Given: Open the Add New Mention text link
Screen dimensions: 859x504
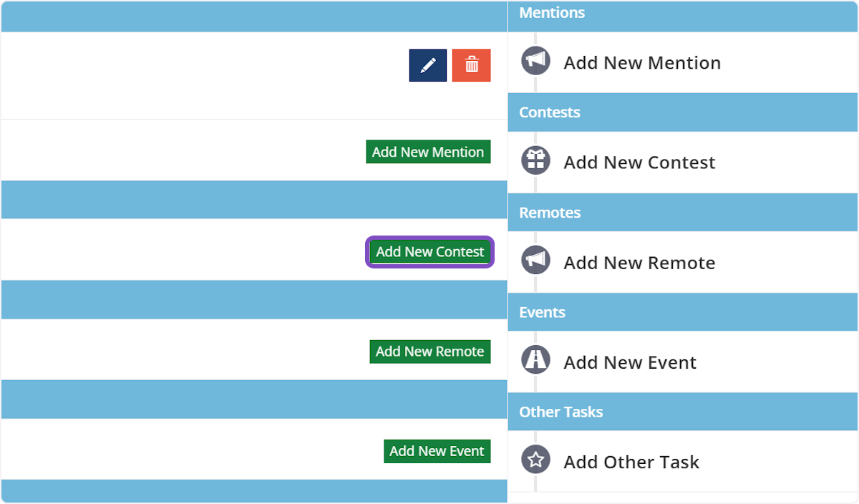Looking at the screenshot, I should 642,63.
